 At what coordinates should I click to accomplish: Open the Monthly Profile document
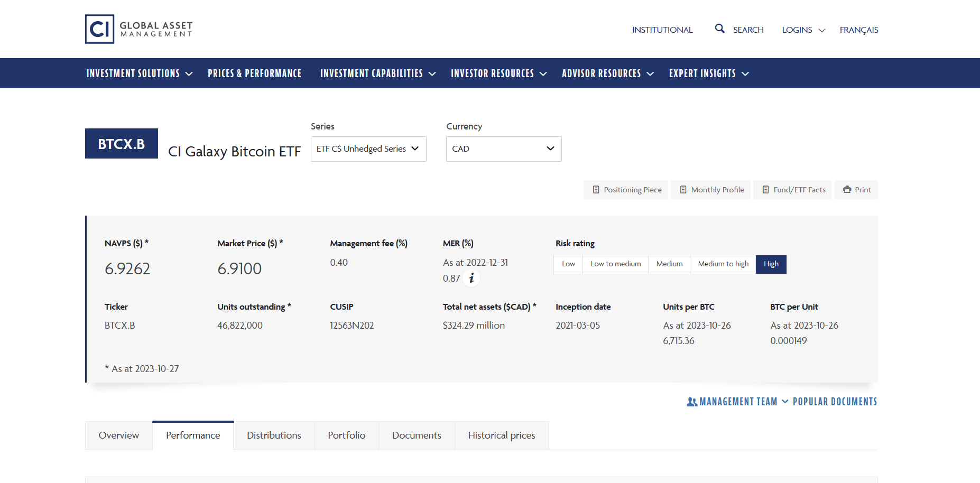(x=710, y=190)
